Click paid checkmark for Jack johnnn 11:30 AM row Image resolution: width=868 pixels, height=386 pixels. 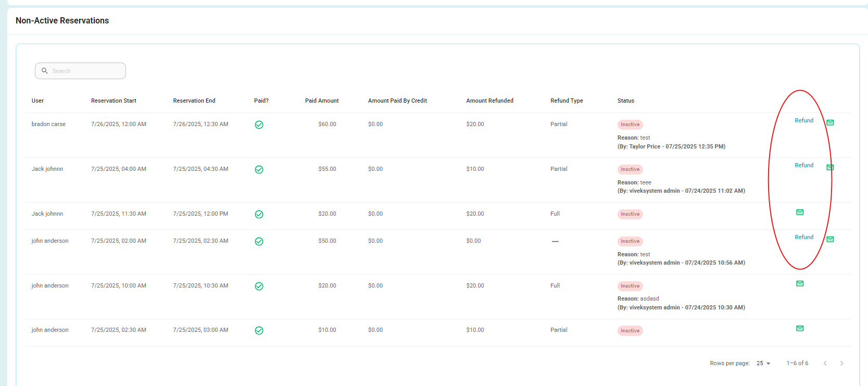coord(259,214)
